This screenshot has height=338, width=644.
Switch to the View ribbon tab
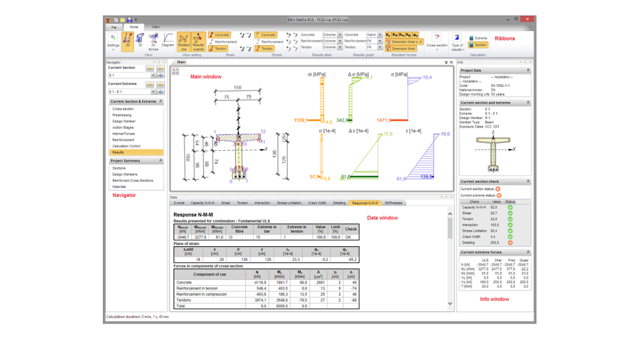pos(156,27)
